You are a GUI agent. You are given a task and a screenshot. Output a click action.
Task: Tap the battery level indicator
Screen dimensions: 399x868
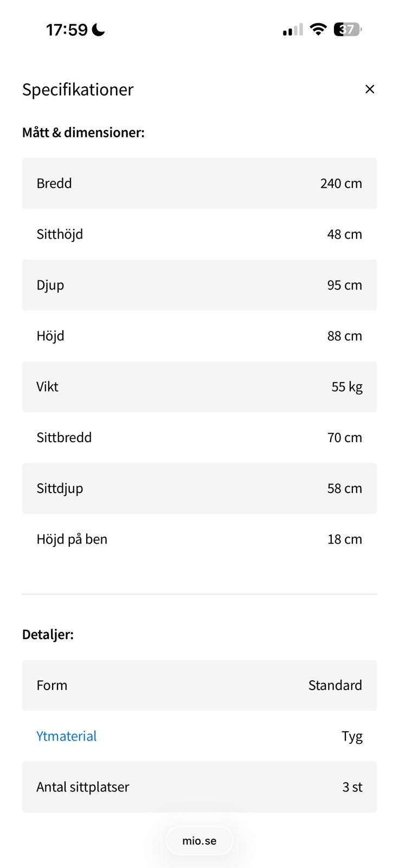(x=347, y=29)
